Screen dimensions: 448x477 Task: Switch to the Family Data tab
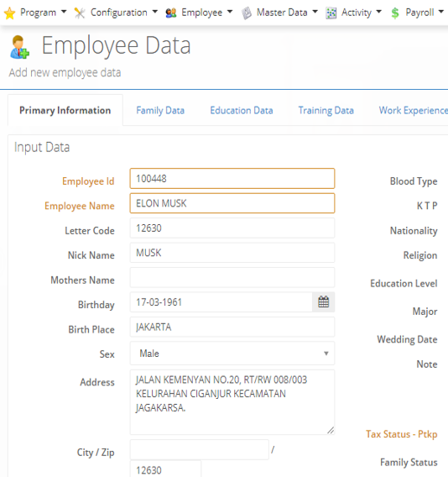coord(160,110)
